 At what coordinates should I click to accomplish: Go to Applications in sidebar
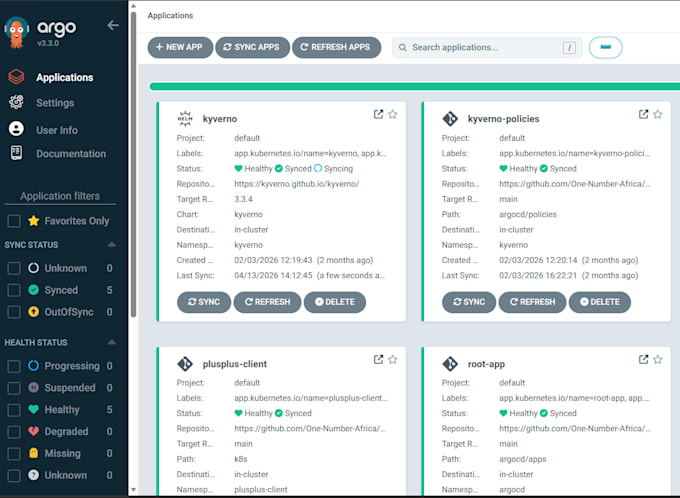[x=65, y=77]
